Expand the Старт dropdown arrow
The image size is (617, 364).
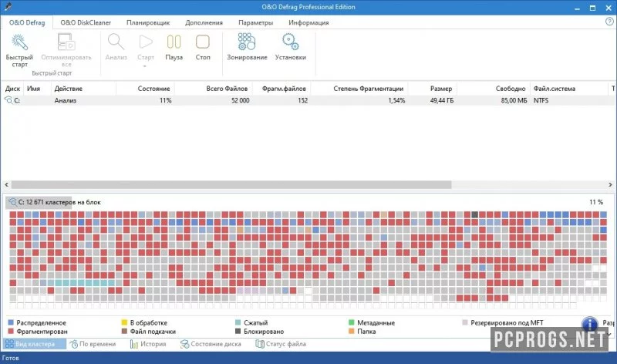pos(145,66)
